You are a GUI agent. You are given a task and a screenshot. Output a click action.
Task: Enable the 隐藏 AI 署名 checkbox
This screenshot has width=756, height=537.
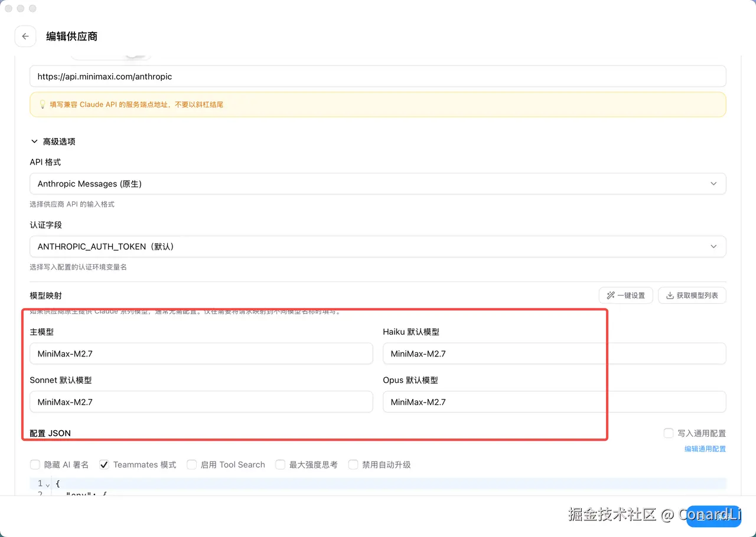point(35,465)
